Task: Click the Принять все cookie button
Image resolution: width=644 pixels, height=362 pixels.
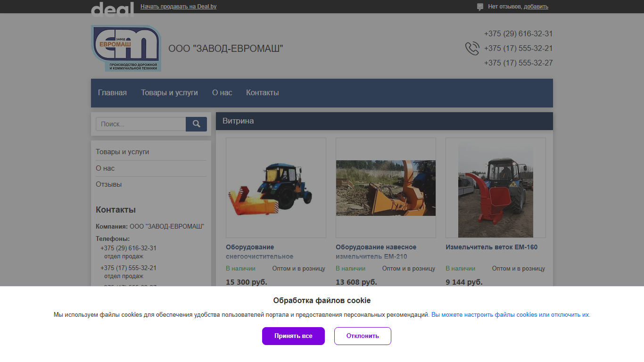Action: [293, 336]
